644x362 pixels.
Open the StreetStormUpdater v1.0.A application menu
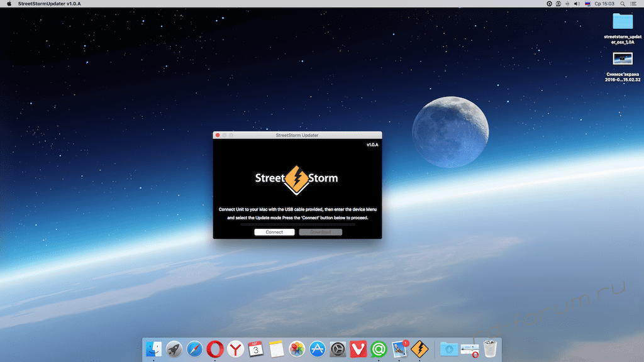49,4
